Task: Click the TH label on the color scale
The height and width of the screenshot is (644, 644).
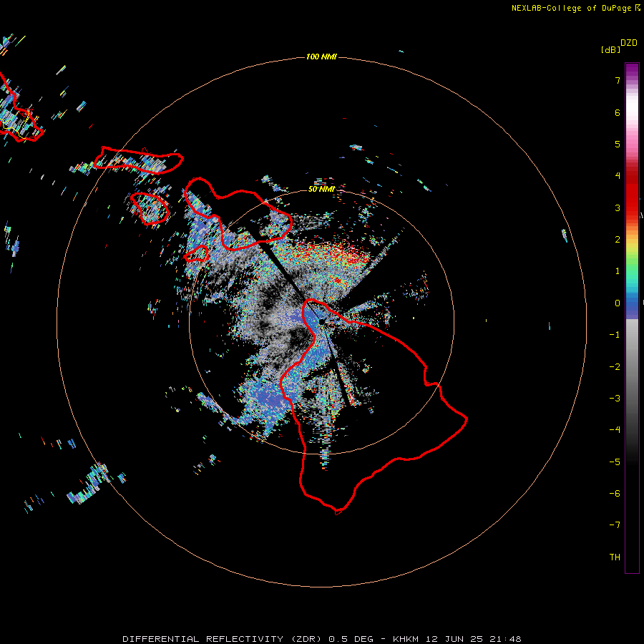Action: (x=615, y=557)
